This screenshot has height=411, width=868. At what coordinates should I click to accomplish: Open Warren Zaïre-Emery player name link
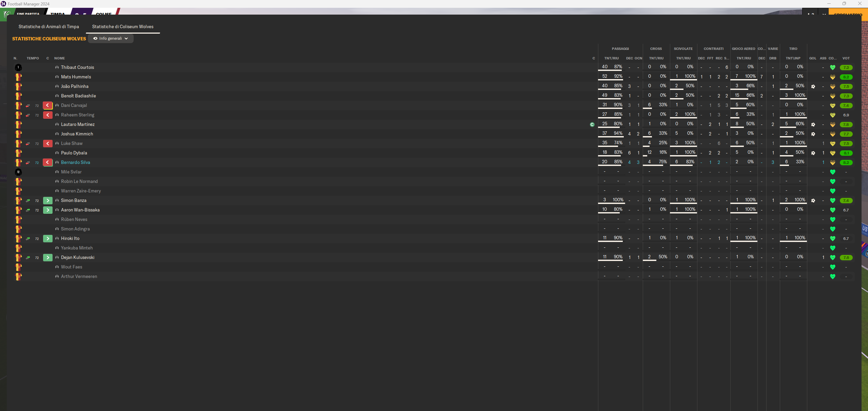pyautogui.click(x=81, y=191)
